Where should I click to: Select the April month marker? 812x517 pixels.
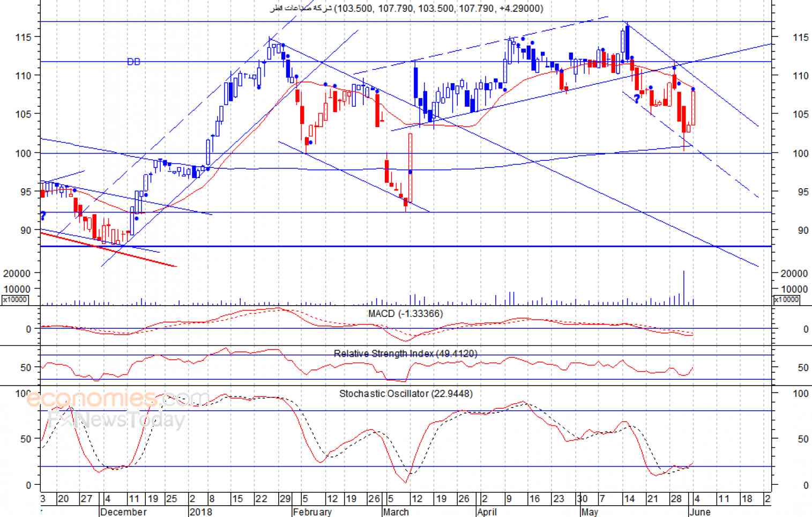tap(487, 512)
